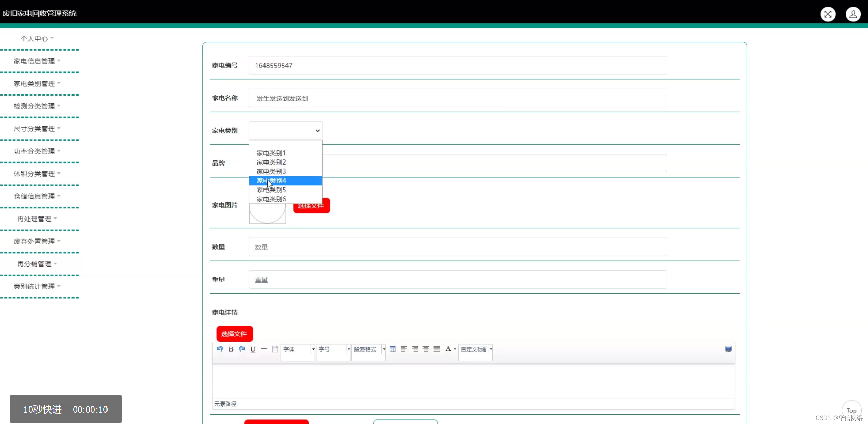Click the undo icon in editor toolbar

click(x=220, y=349)
